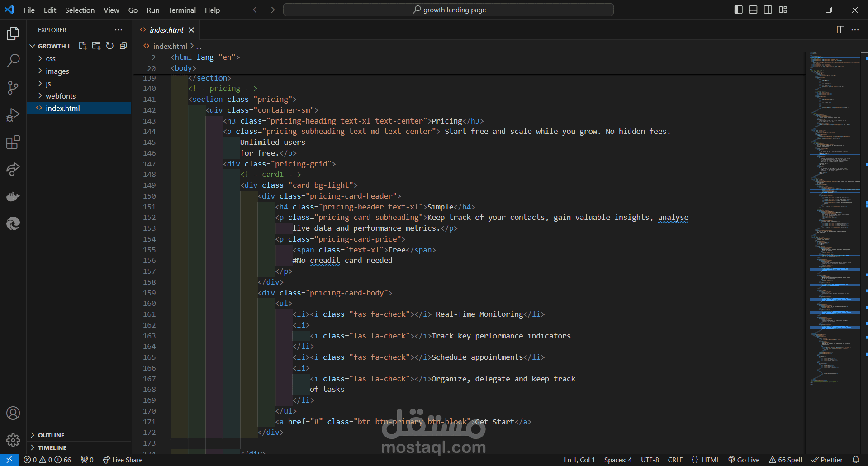This screenshot has height=466, width=868.
Task: Open the Terminal menu
Action: click(x=182, y=10)
